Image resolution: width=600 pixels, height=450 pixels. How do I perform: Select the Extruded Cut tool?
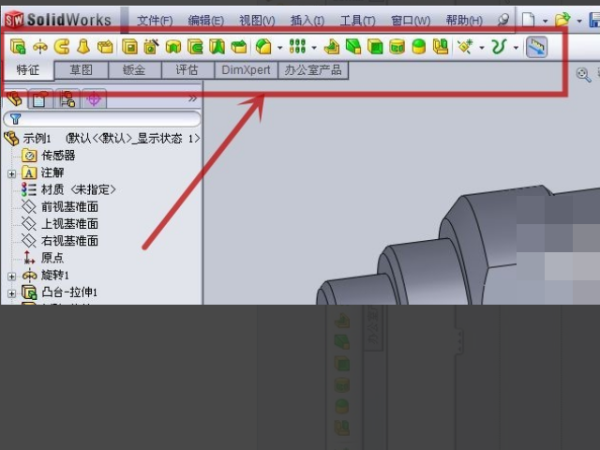130,47
